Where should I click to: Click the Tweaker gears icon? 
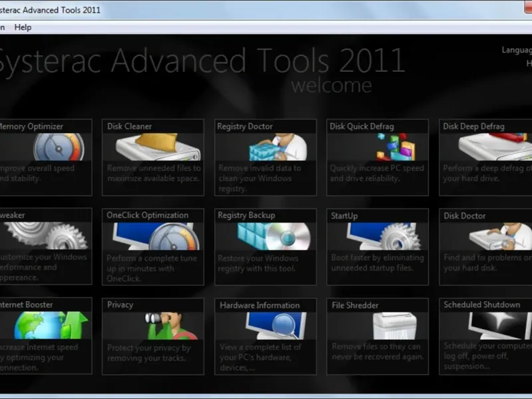click(47, 236)
